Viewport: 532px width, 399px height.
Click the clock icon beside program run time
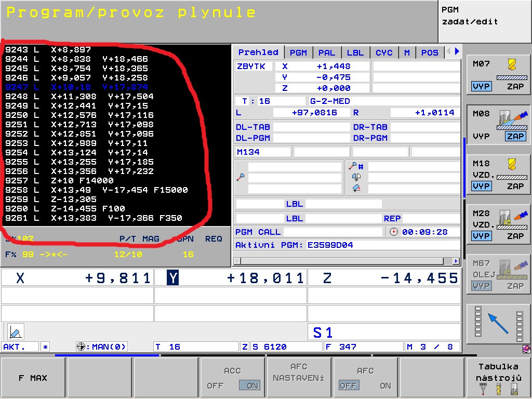click(393, 232)
